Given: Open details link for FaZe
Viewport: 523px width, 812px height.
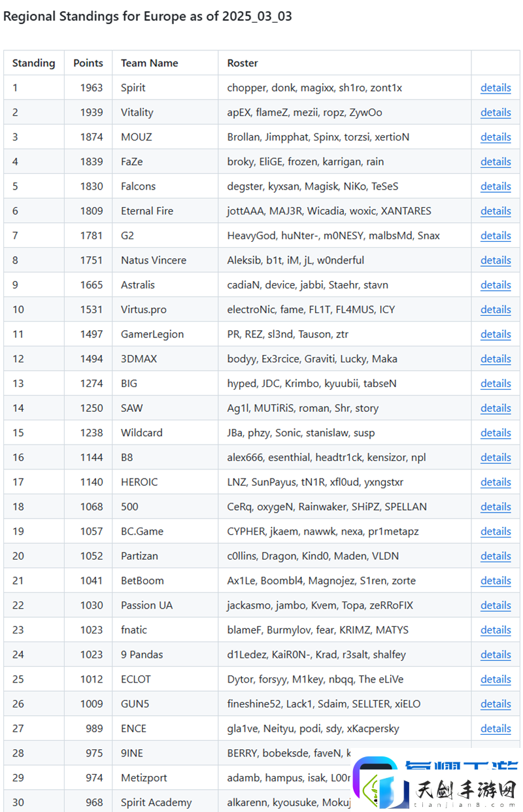Looking at the screenshot, I should tap(496, 161).
